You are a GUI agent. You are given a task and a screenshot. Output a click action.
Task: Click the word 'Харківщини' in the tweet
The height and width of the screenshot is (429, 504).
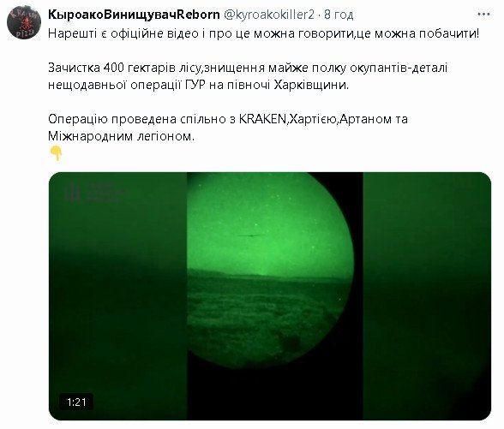(x=311, y=85)
